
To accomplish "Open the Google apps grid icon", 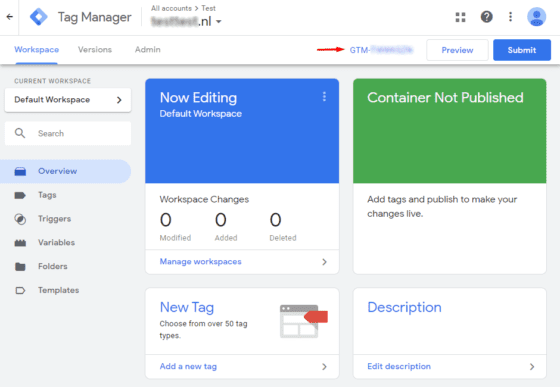I will pos(460,17).
